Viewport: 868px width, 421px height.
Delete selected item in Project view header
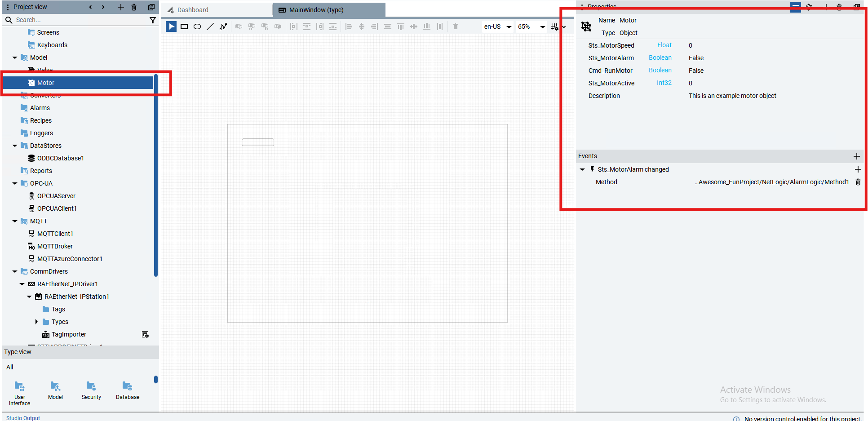click(x=134, y=7)
